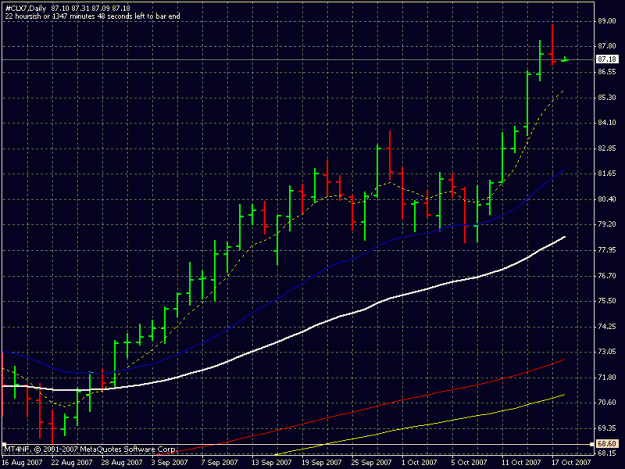
Task: Click the 73.05 price axis label
Action: (607, 352)
